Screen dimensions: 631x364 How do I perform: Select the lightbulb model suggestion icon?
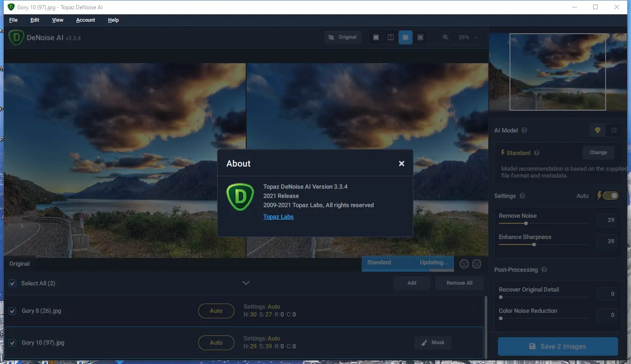click(597, 131)
